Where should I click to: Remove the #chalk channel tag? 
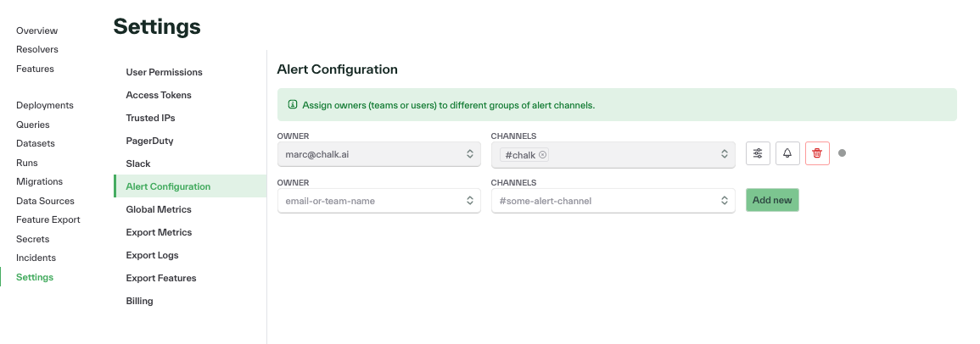click(542, 155)
